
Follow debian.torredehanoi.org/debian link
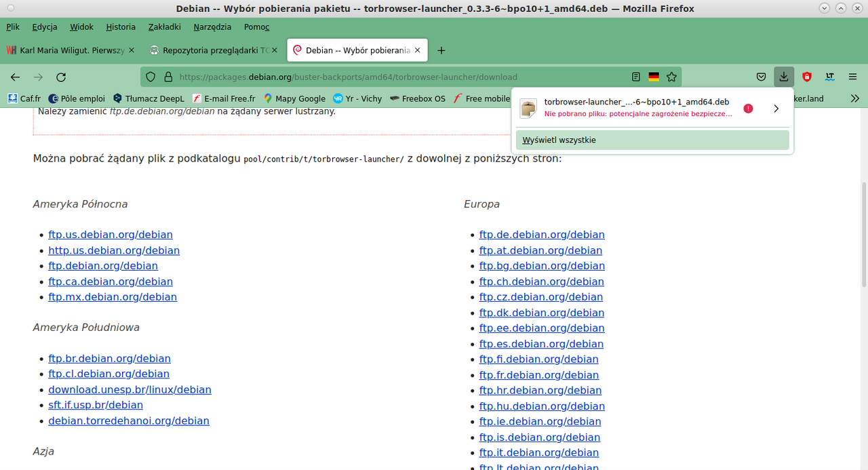pos(129,420)
